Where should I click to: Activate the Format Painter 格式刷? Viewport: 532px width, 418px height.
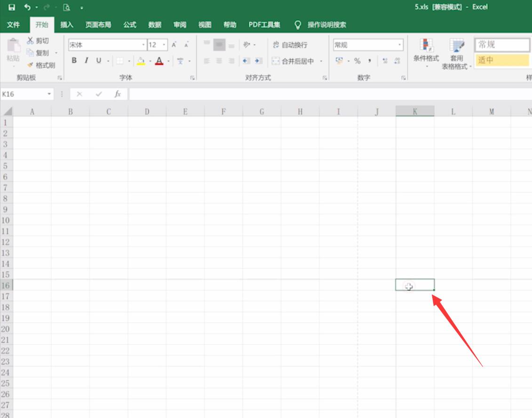(x=41, y=65)
